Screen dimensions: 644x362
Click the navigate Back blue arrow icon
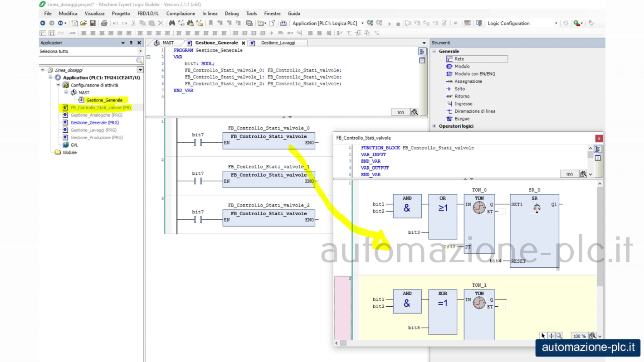tap(43, 23)
